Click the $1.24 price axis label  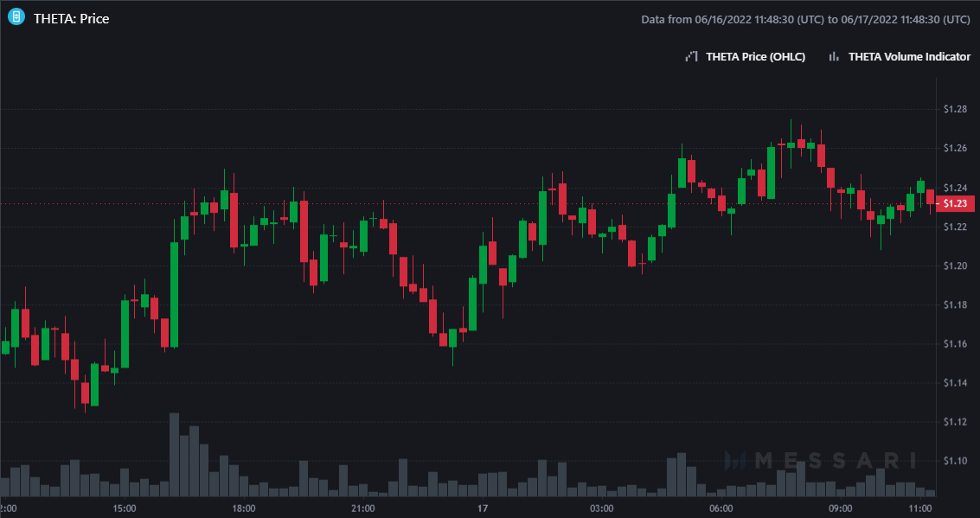tap(956, 188)
